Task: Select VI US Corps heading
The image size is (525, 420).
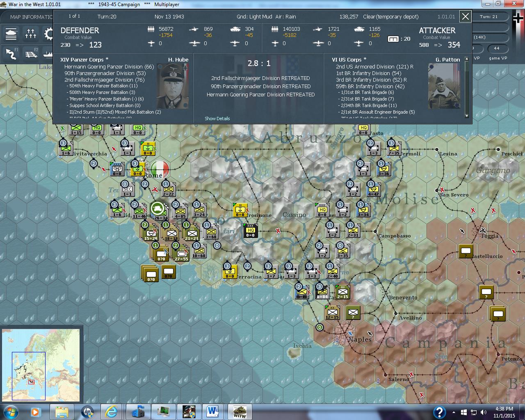Action: coord(349,60)
